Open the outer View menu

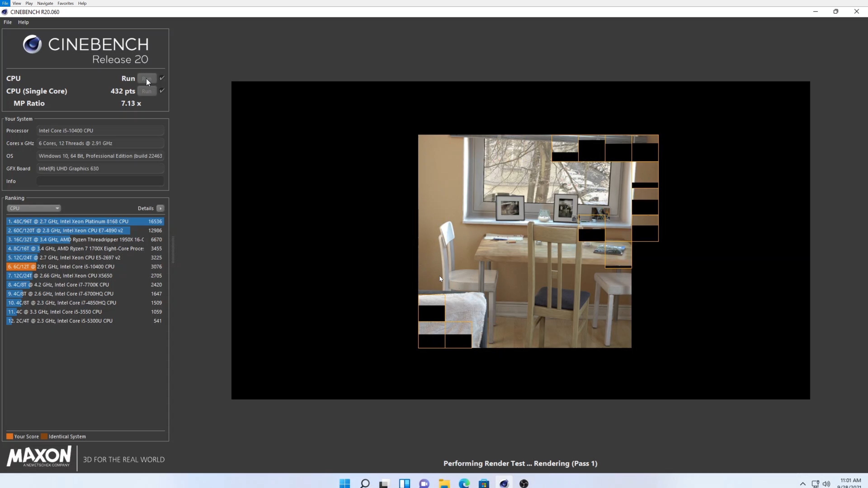point(17,3)
